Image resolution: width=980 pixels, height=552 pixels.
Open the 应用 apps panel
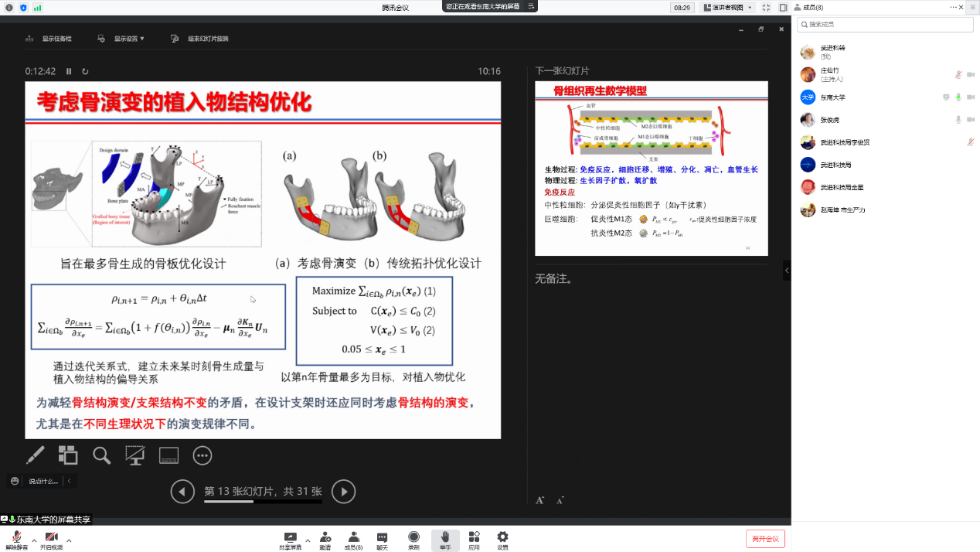[474, 539]
